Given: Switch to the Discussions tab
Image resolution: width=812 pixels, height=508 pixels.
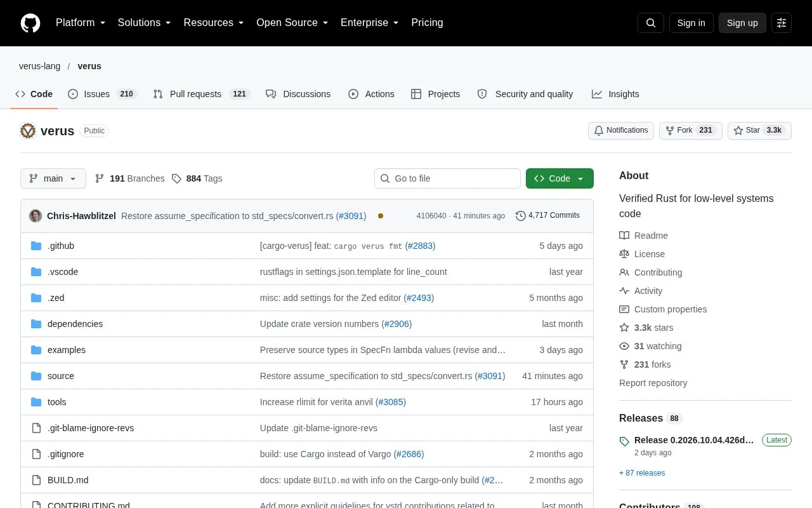Looking at the screenshot, I should [x=298, y=94].
